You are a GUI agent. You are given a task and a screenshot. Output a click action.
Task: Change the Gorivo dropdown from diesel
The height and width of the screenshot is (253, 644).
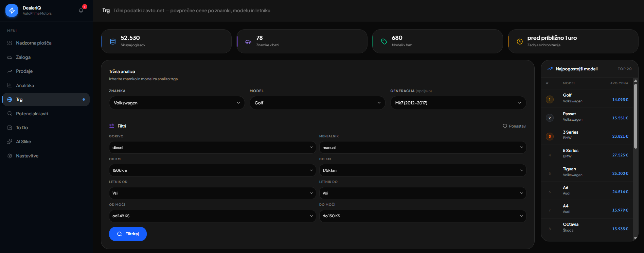click(212, 148)
